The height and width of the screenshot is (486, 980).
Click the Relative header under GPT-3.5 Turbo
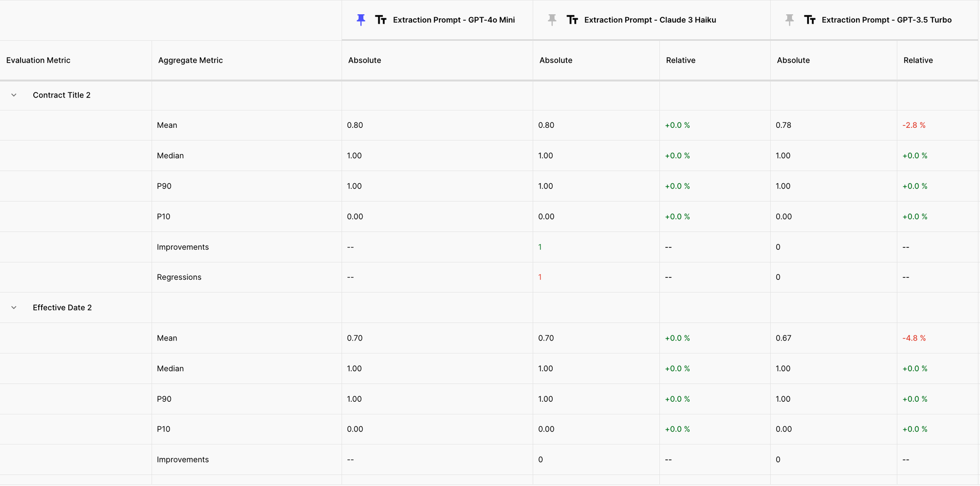918,60
